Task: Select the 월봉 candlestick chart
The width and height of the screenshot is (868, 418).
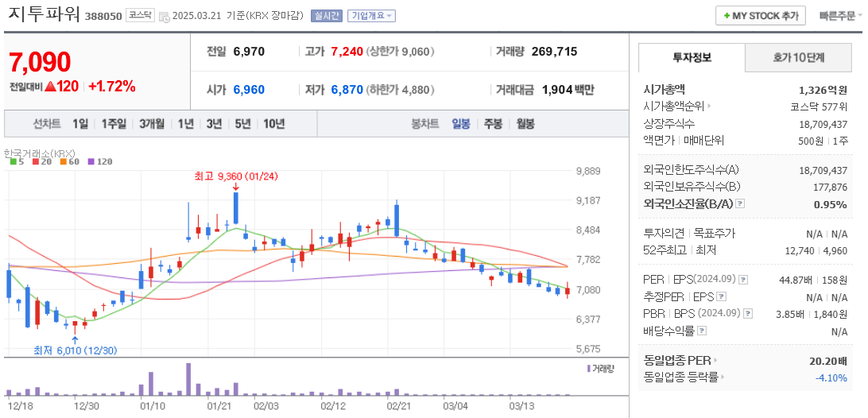Action: 525,124
